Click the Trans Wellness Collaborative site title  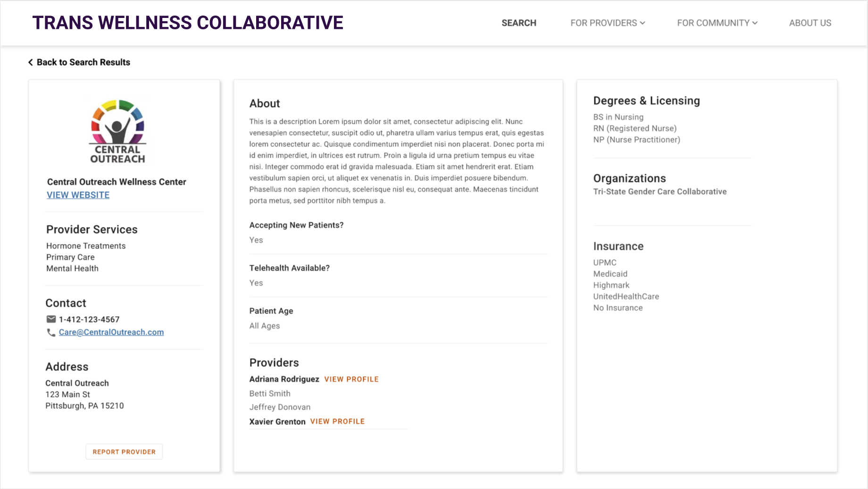point(188,23)
